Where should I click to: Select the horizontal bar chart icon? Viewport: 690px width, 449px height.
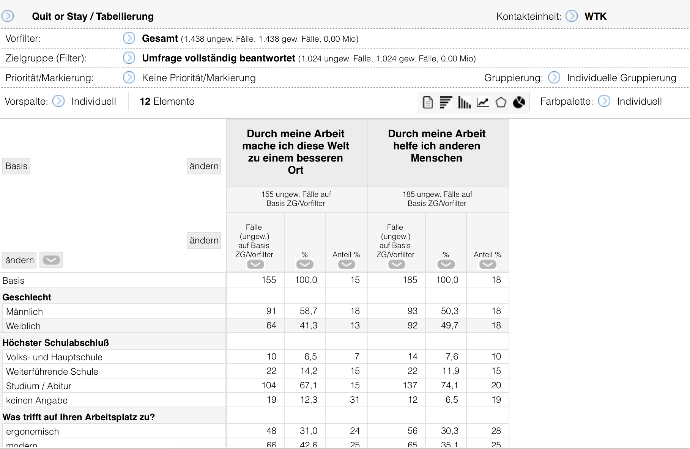click(x=445, y=102)
